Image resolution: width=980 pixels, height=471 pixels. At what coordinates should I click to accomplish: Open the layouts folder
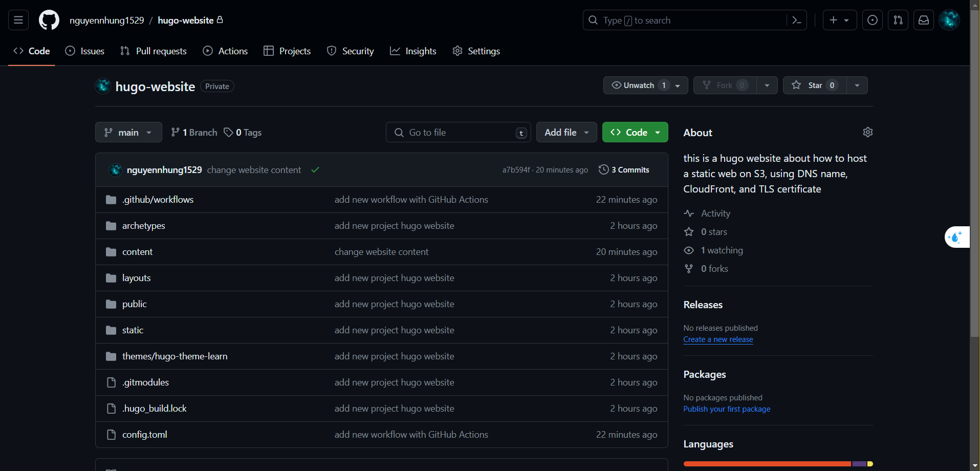point(137,278)
